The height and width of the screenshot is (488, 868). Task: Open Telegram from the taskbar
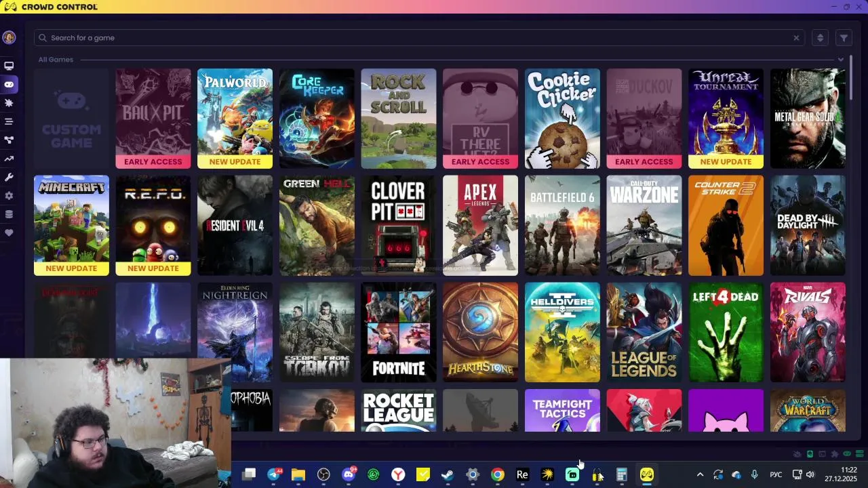tap(273, 475)
